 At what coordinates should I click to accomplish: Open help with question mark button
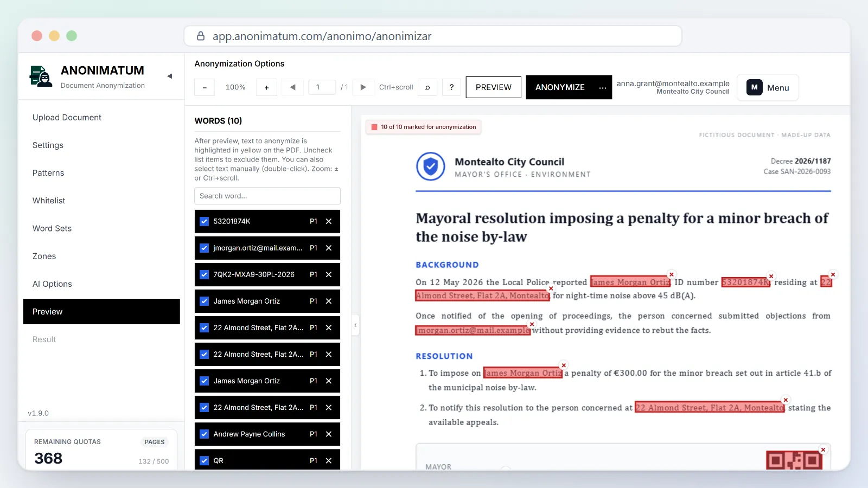[x=451, y=87]
